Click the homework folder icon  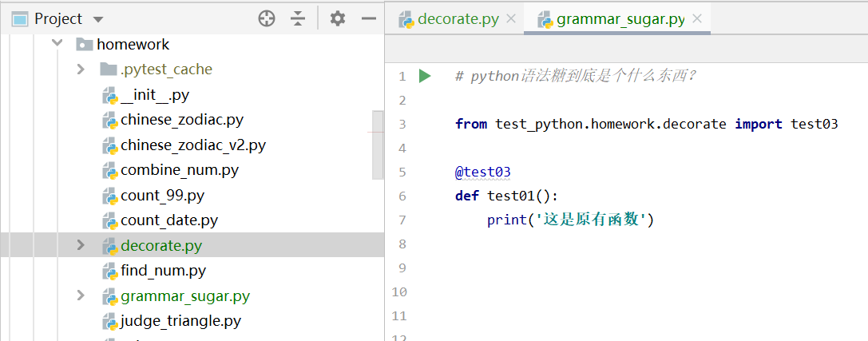point(84,45)
